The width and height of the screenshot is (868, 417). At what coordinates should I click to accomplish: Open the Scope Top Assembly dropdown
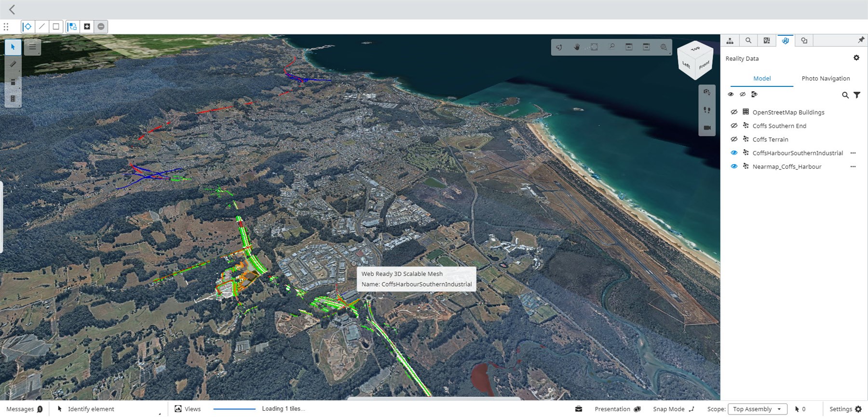[757, 409]
